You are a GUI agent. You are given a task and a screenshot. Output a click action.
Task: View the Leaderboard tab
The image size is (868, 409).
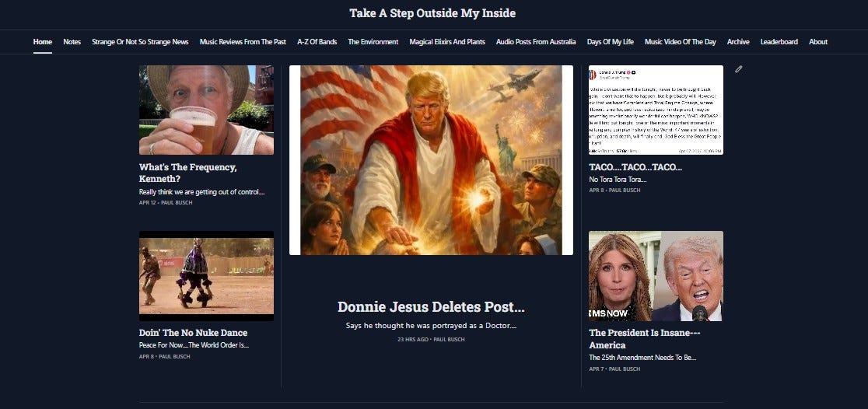tap(779, 41)
